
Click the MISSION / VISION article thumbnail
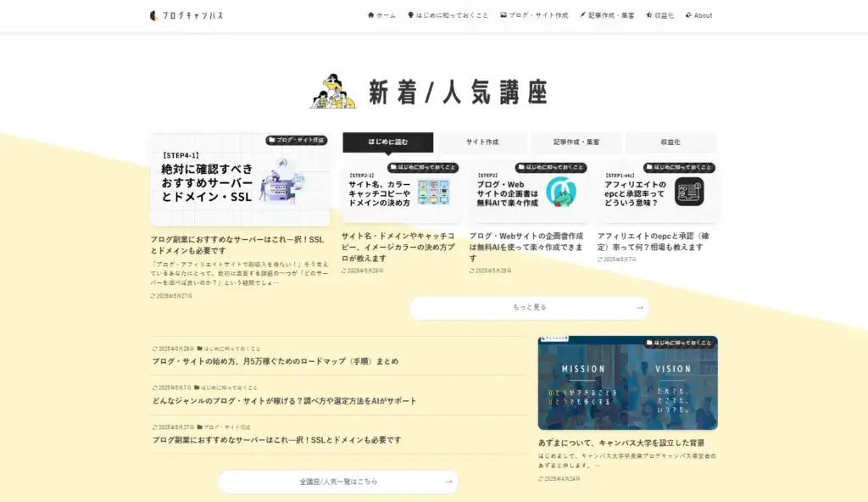click(627, 383)
